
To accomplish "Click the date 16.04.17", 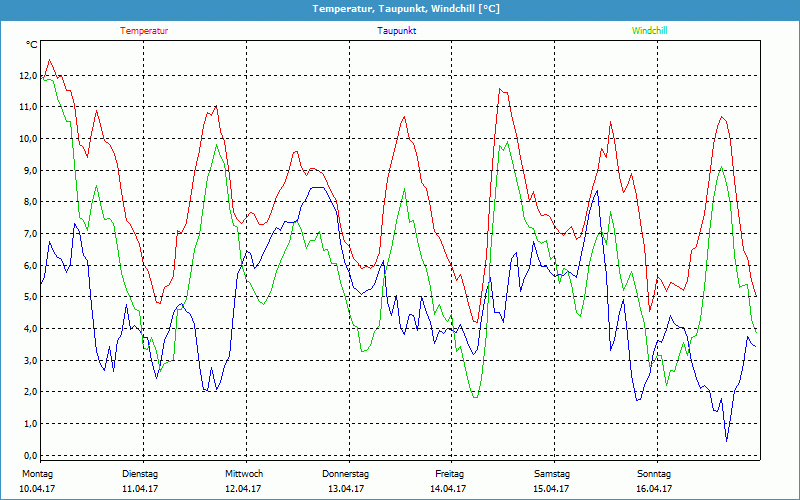I will pyautogui.click(x=654, y=489).
